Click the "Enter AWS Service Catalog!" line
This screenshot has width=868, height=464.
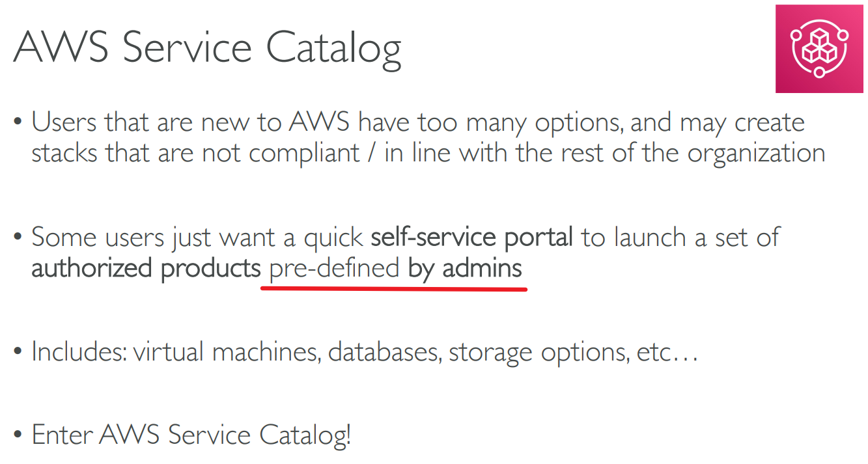pos(191,435)
